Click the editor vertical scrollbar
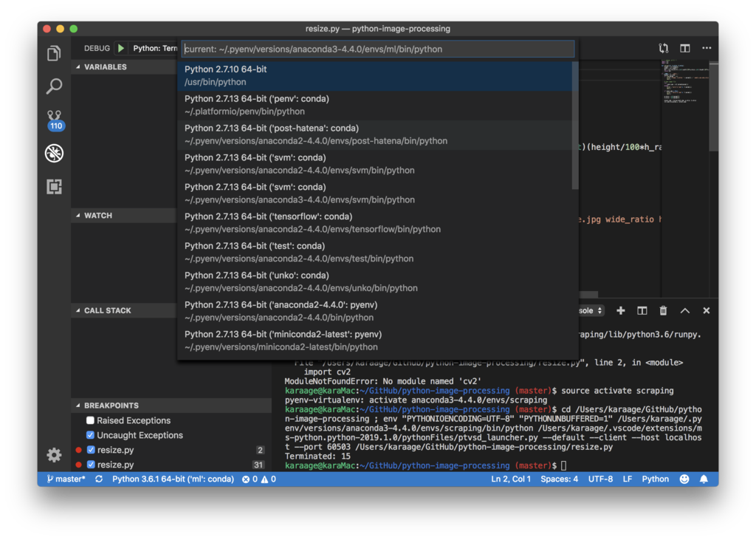 (714, 106)
